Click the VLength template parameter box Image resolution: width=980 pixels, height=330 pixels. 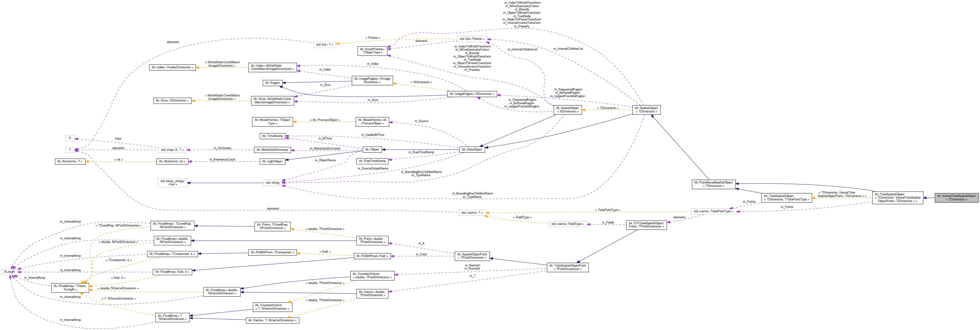click(9, 272)
